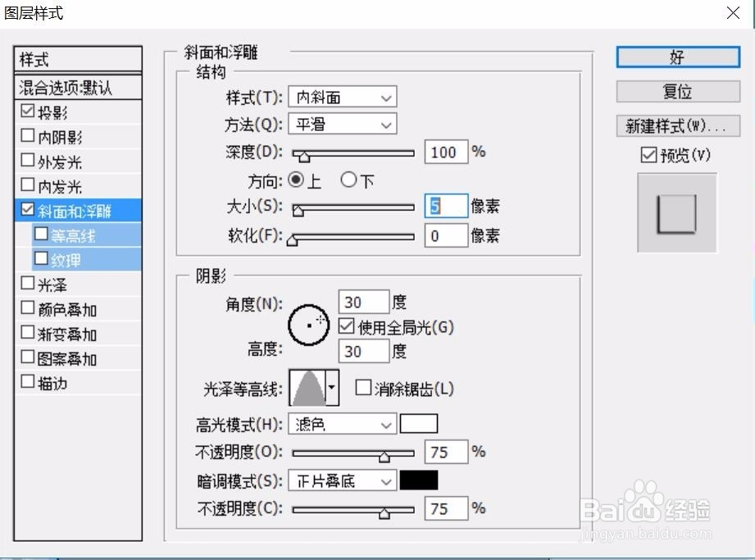Select the 纹理 sub-item label
Screen dimensions: 755x560
click(66, 260)
